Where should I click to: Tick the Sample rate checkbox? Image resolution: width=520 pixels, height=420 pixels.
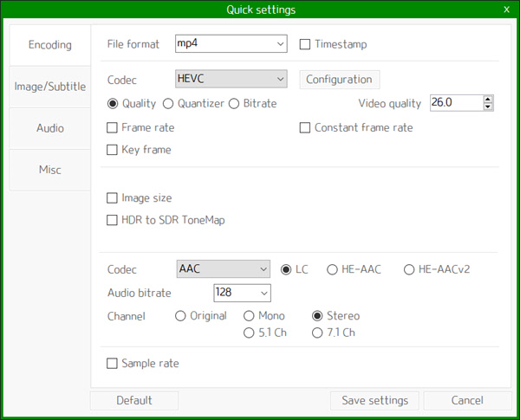[112, 364]
